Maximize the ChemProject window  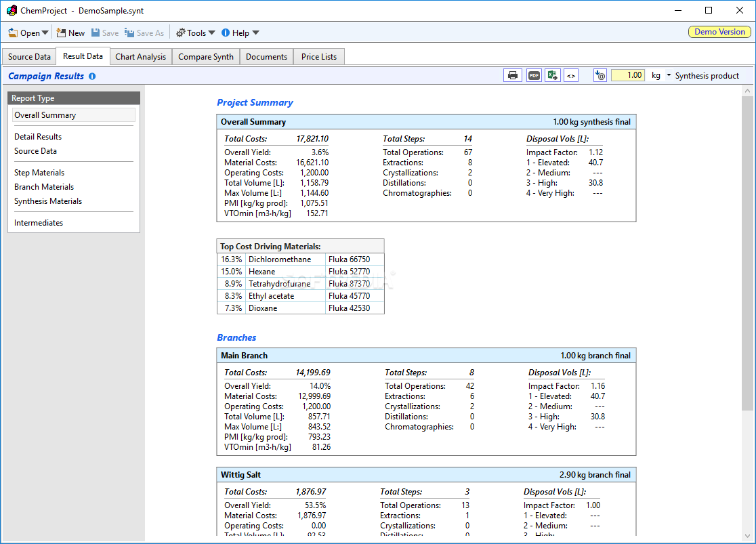(x=709, y=10)
